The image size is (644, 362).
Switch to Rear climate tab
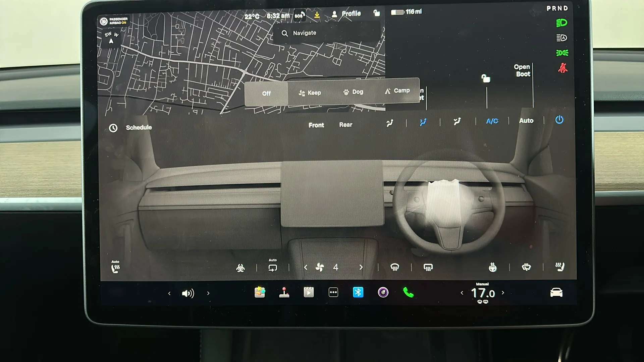click(x=345, y=125)
